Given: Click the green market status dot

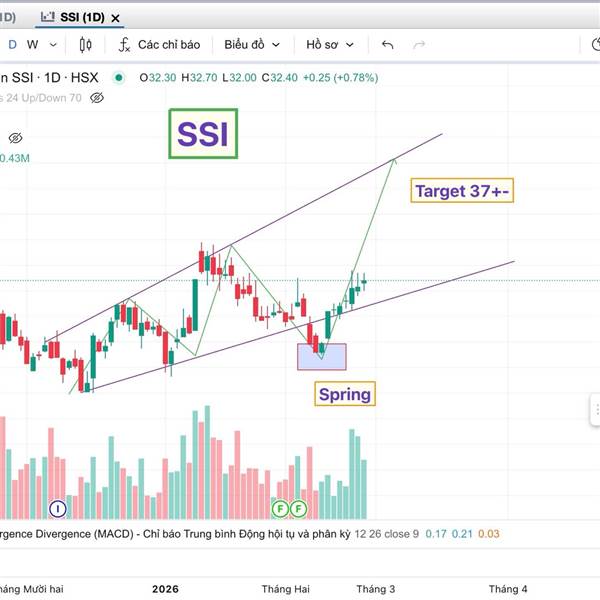Looking at the screenshot, I should (x=119, y=78).
